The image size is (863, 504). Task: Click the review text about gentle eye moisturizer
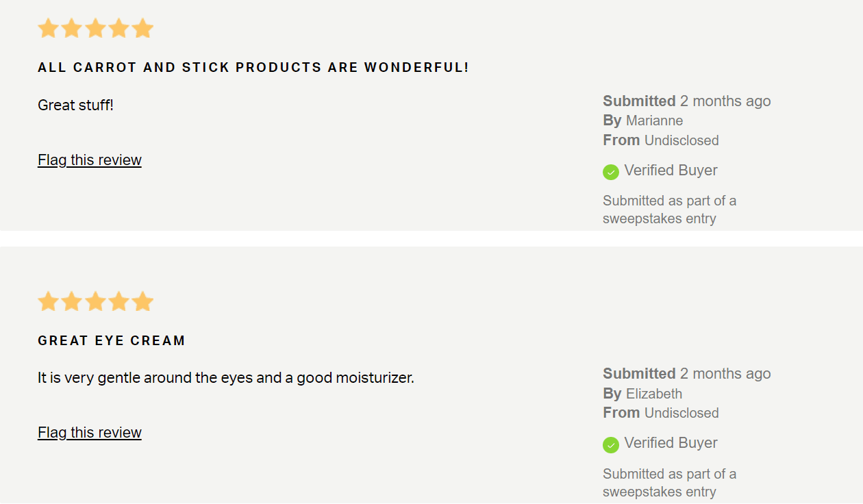pos(226,378)
